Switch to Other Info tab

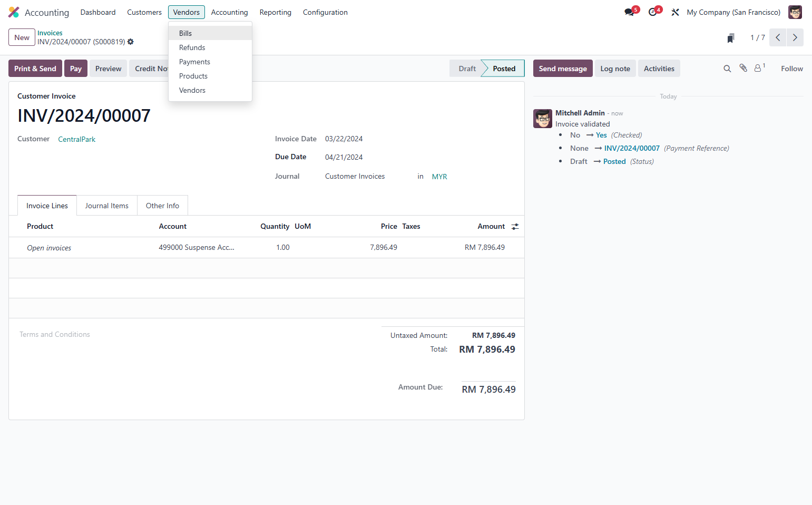click(162, 206)
